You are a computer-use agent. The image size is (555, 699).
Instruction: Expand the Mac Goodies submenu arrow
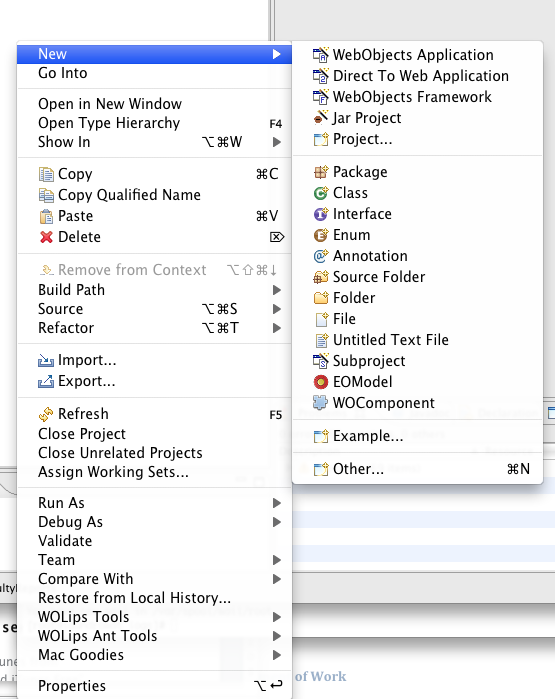[277, 655]
